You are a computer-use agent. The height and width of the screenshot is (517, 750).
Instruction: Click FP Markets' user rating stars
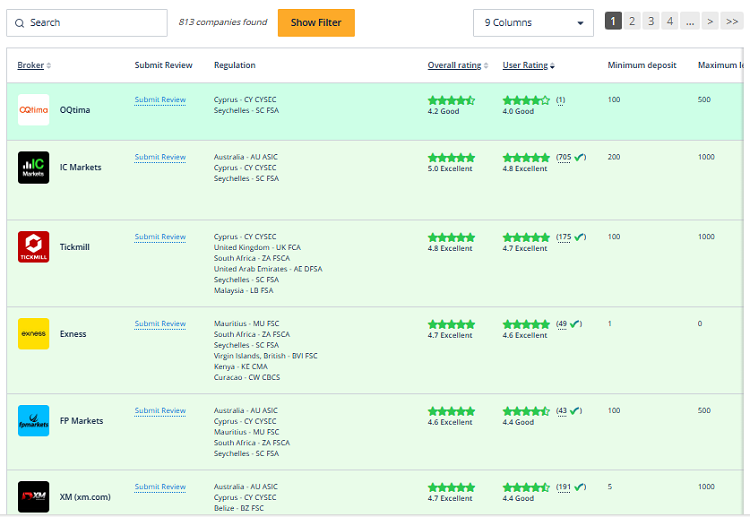coord(526,411)
